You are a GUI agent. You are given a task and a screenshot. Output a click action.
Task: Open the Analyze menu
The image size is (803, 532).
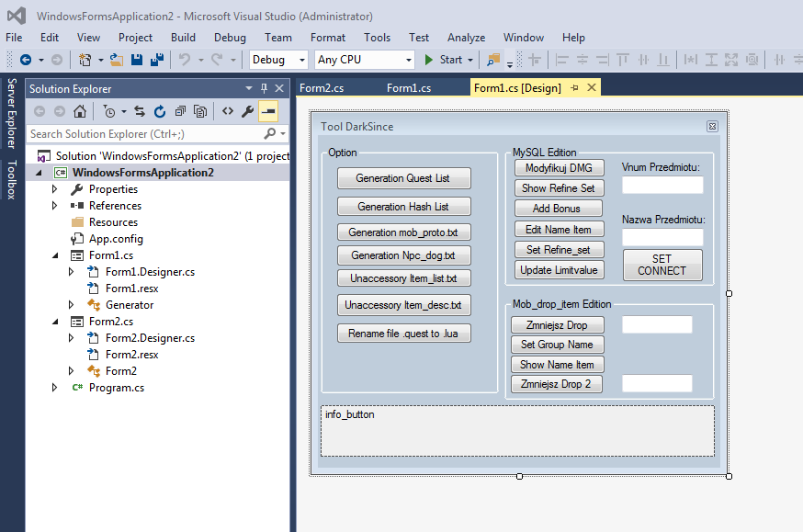pos(466,38)
